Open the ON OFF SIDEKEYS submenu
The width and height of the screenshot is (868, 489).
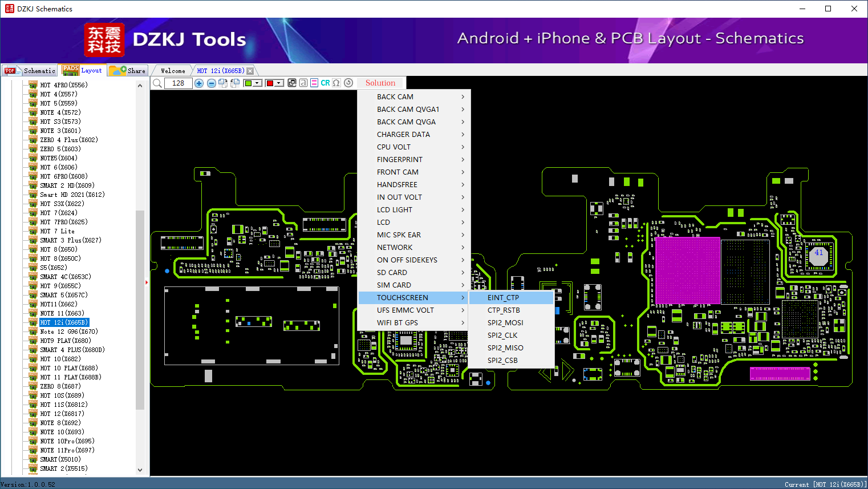[413, 260]
